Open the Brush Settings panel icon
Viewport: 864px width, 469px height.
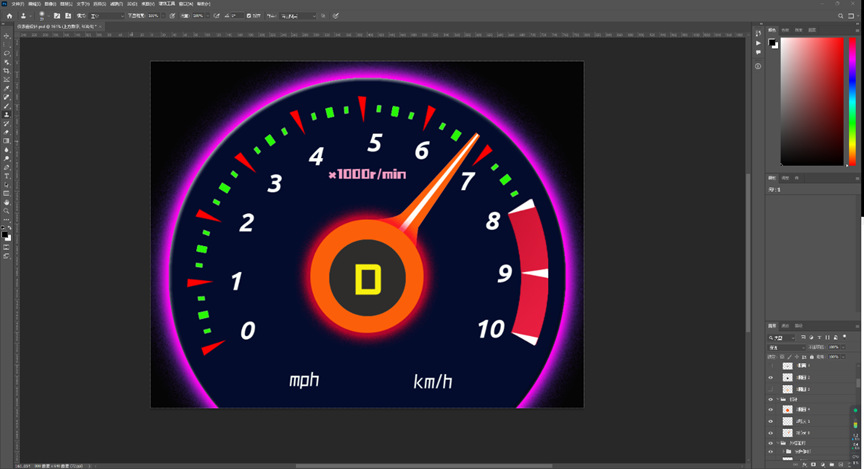(57, 16)
